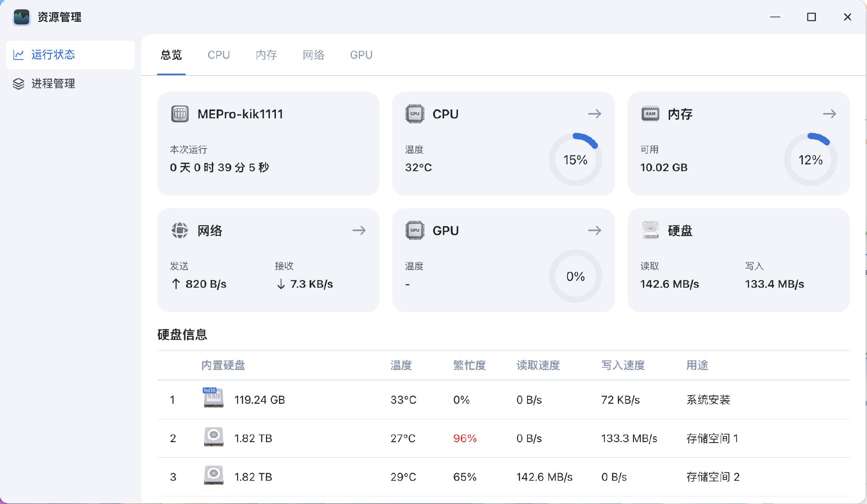Switch to the GPU tab
The width and height of the screenshot is (867, 504).
361,55
